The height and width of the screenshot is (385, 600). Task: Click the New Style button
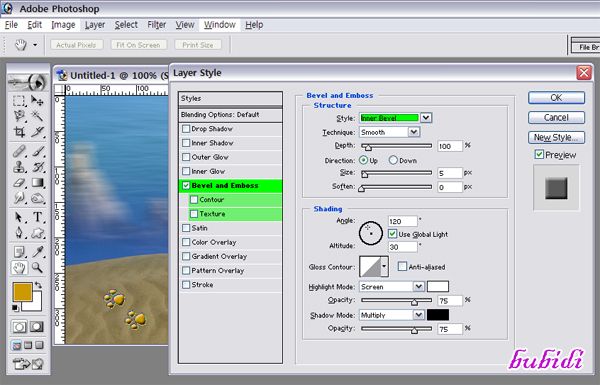[x=556, y=137]
